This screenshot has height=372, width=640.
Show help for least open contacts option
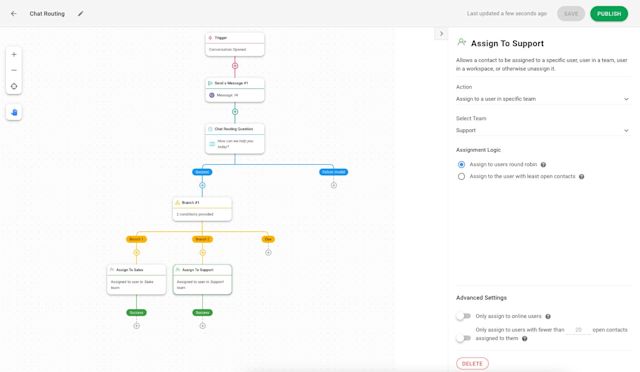coord(582,176)
